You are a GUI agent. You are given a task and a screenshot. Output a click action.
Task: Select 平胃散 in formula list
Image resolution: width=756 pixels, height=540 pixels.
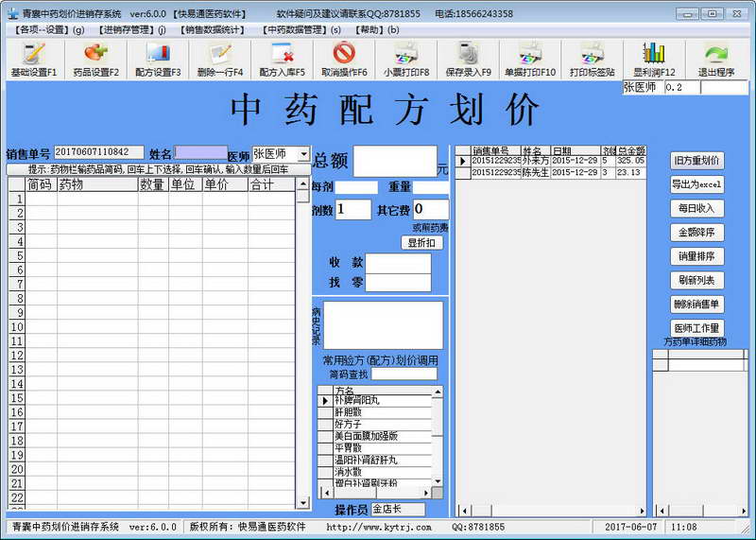383,448
